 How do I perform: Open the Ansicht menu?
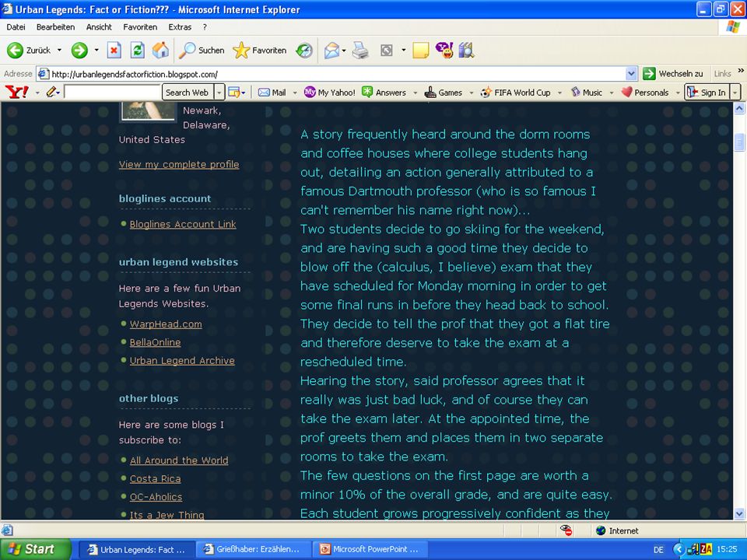99,27
